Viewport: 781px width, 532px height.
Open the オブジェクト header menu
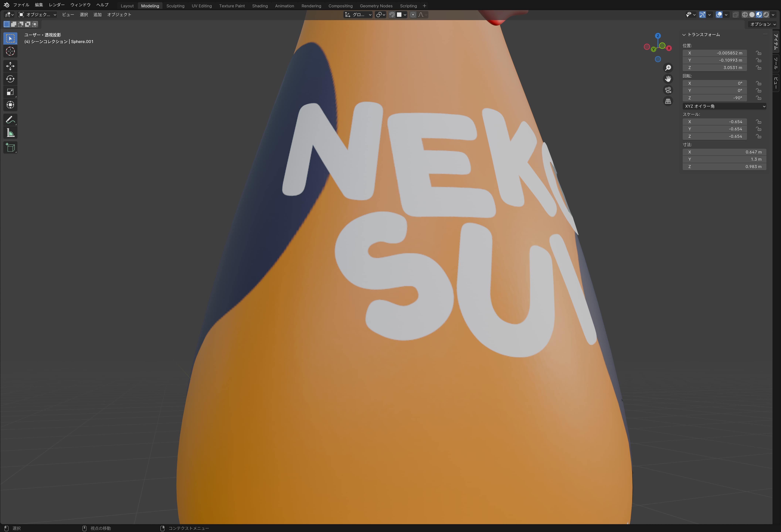(x=119, y=15)
